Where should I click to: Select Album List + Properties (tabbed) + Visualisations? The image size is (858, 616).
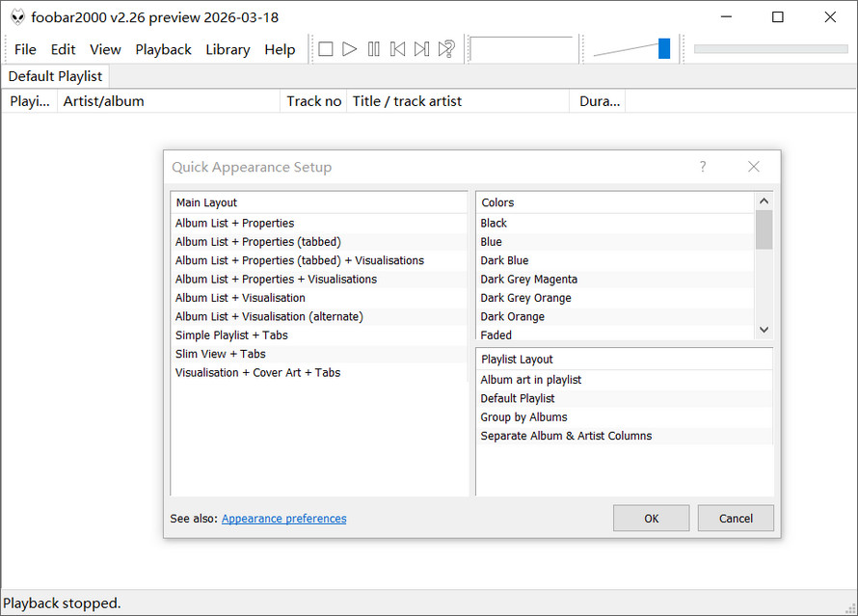click(319, 260)
